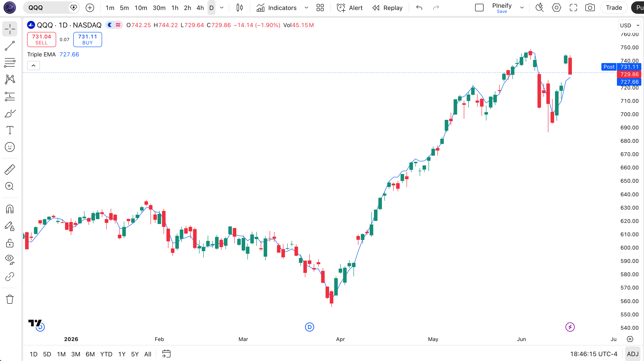The image size is (644, 361).
Task: Click the trash icon to remove objects
Action: [x=10, y=299]
